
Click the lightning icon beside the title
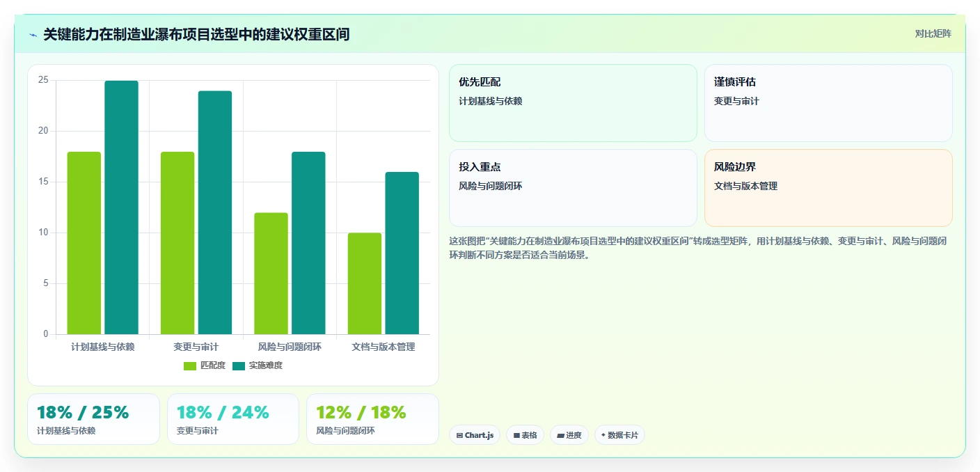coord(33,35)
